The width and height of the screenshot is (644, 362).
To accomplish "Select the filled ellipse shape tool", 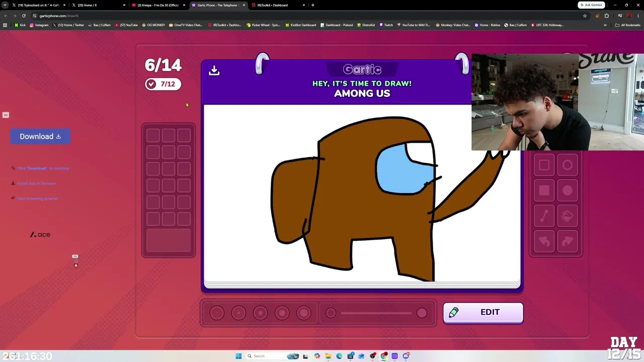I will click(568, 191).
